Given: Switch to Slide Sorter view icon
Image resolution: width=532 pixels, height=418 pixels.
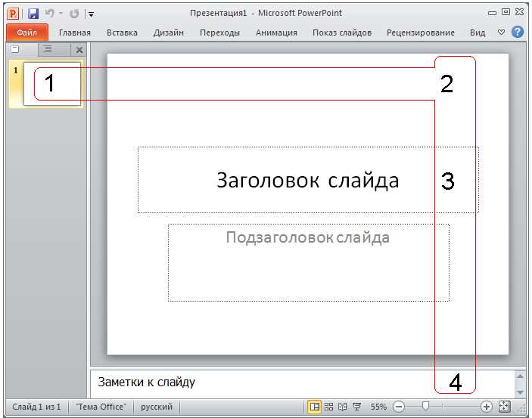Looking at the screenshot, I should pos(328,407).
